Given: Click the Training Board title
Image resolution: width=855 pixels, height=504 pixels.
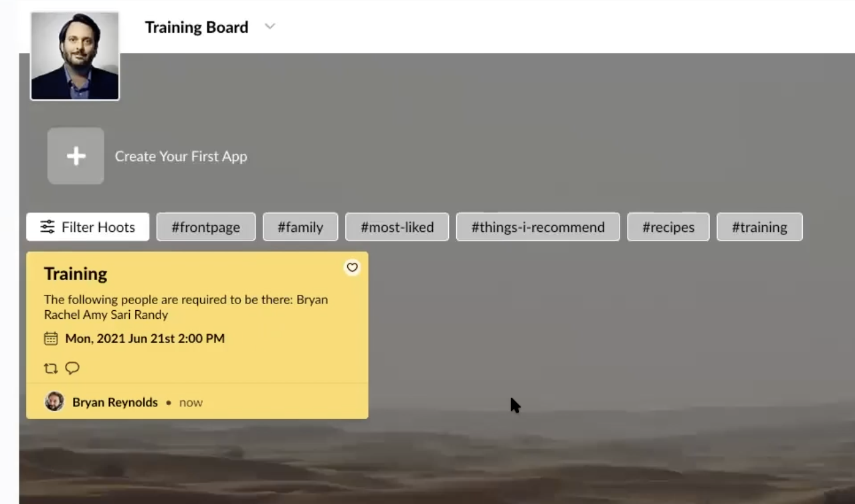Looking at the screenshot, I should pos(196,27).
